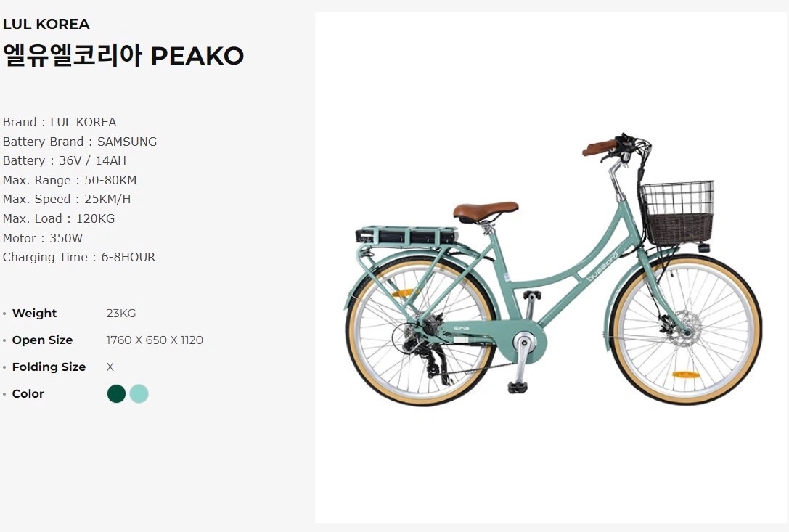
Task: Click the brown saddle of the bike
Action: [x=486, y=210]
